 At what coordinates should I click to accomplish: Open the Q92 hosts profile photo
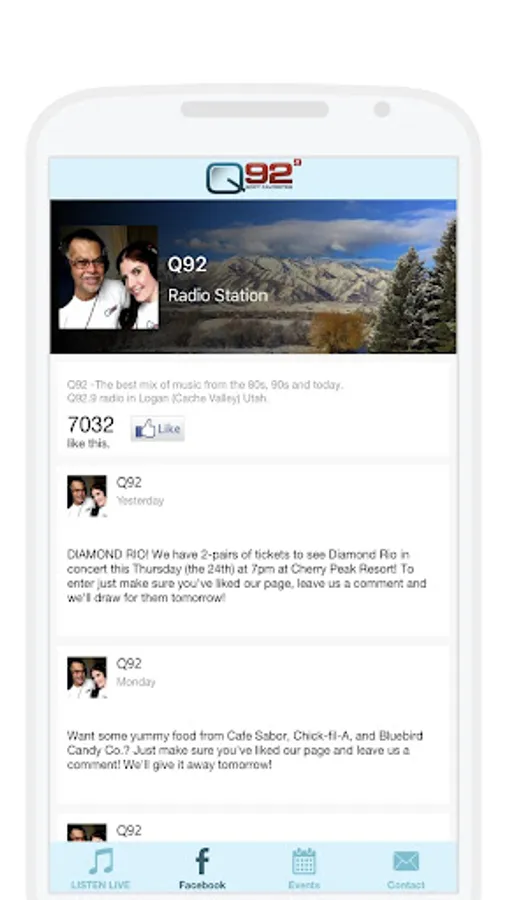pos(108,278)
